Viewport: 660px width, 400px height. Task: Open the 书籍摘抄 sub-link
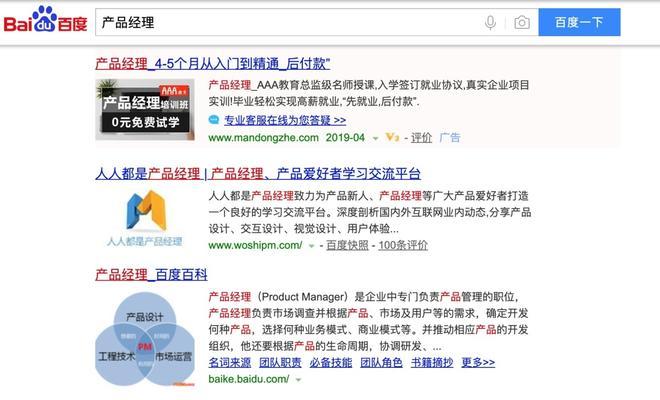pyautogui.click(x=432, y=363)
